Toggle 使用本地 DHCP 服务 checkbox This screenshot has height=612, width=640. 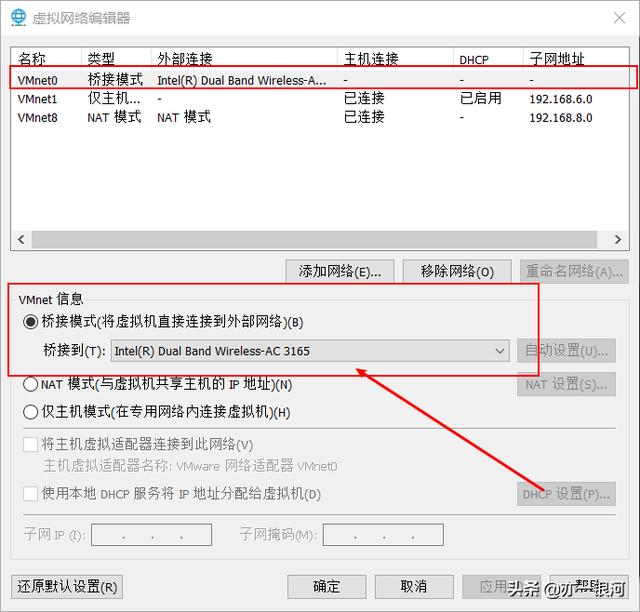coord(31,494)
